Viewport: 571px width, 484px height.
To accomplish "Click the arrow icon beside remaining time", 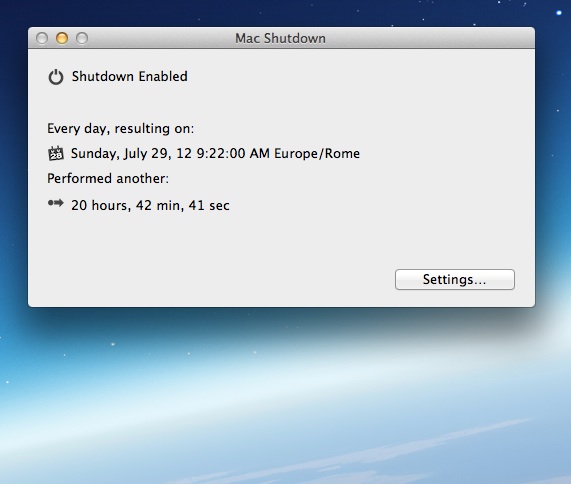I will (56, 203).
